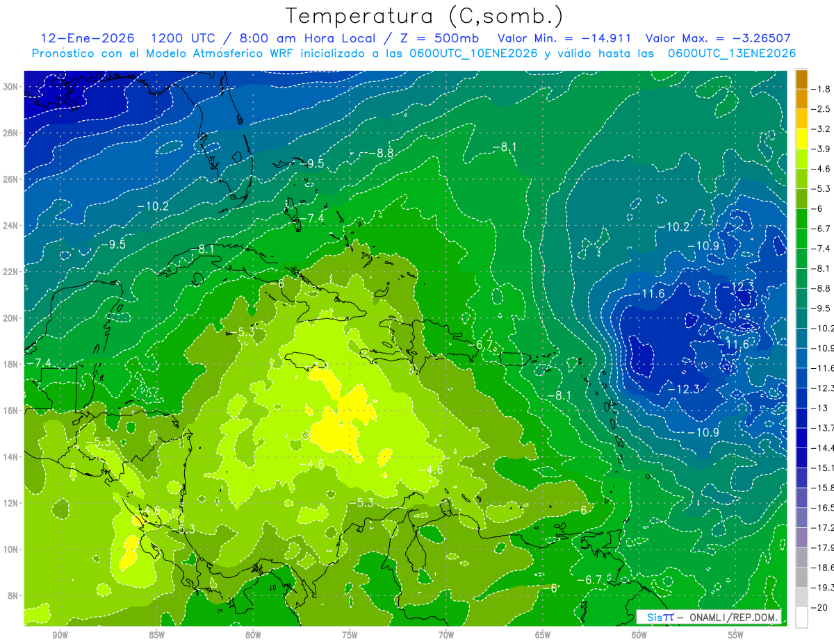Click the "-8.8" contour label on the map

pyautogui.click(x=381, y=153)
